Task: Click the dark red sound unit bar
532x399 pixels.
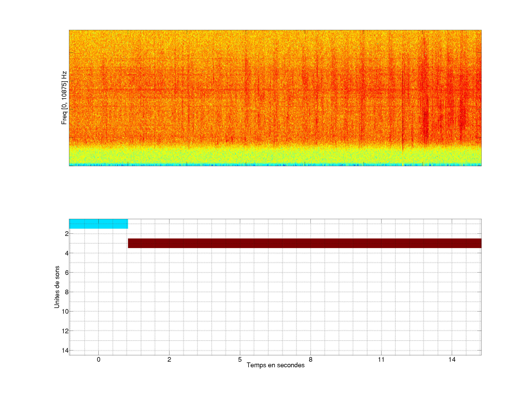Action: point(304,243)
